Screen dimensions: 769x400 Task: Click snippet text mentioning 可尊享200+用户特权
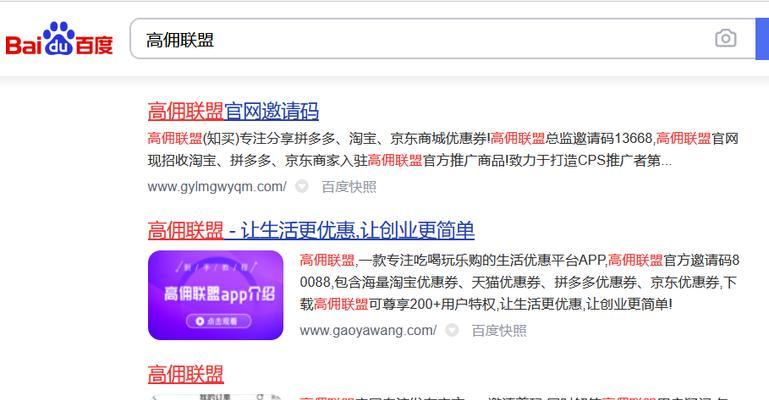pyautogui.click(x=432, y=304)
